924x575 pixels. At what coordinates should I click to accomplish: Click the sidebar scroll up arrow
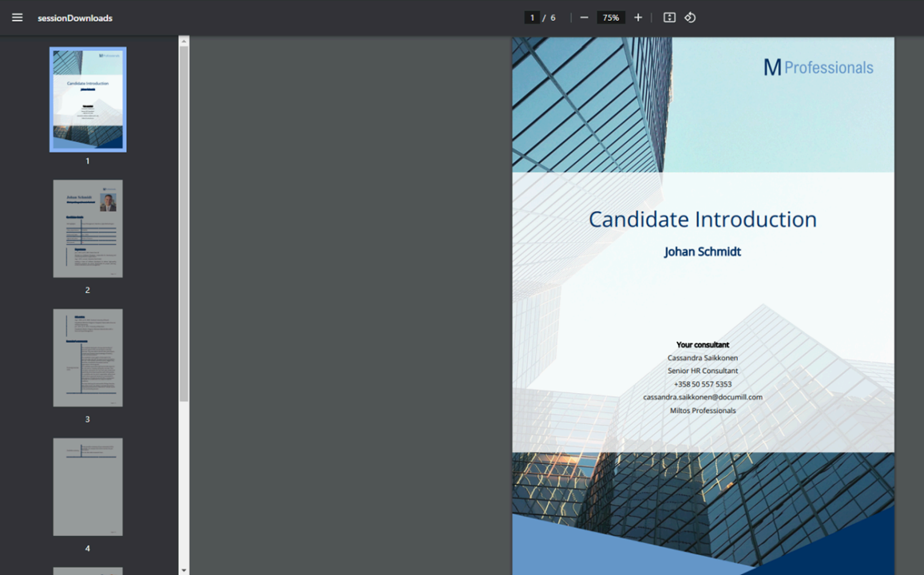pyautogui.click(x=184, y=41)
